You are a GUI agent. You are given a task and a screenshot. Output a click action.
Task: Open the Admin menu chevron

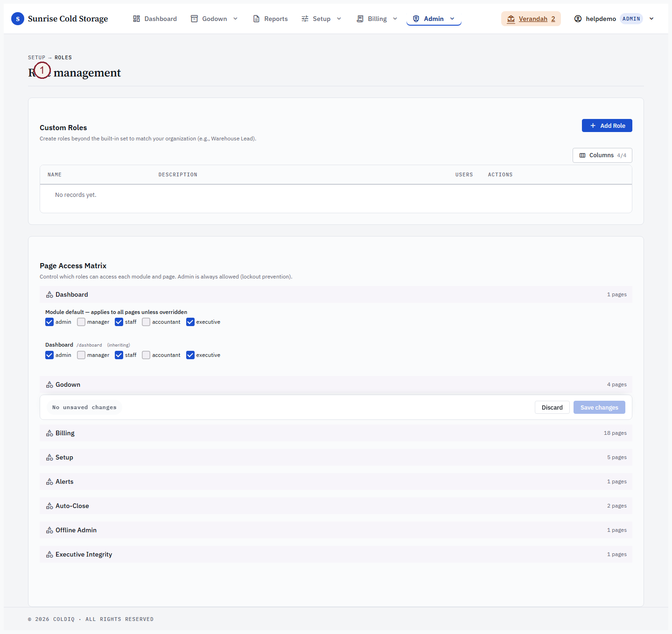[452, 19]
